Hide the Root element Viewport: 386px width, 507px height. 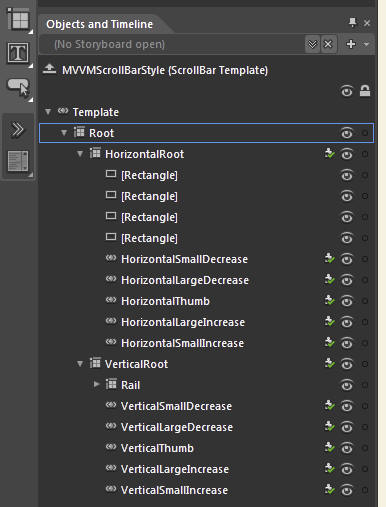347,133
